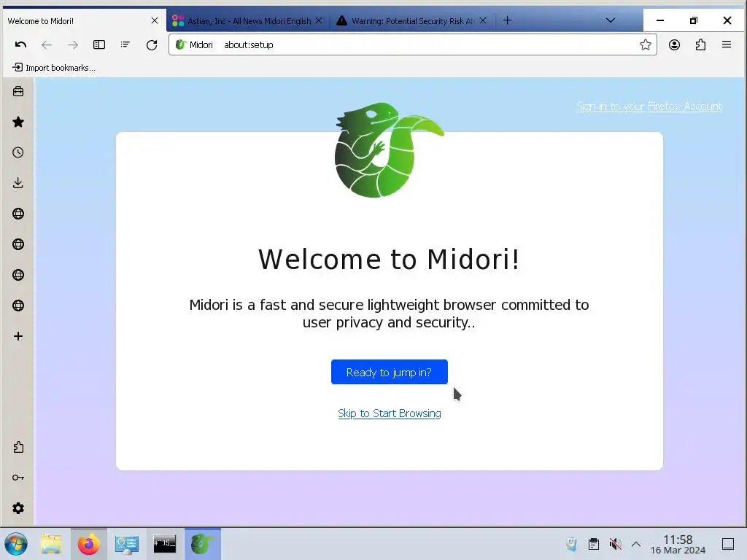Click the Import bookmarks item
Image resolution: width=747 pixels, height=560 pixels.
pyautogui.click(x=53, y=68)
